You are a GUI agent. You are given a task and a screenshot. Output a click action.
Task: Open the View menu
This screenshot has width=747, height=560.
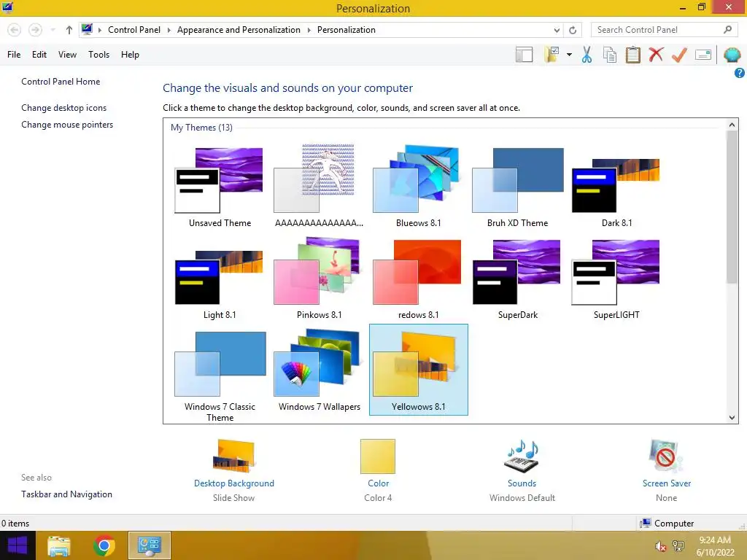[x=67, y=55]
